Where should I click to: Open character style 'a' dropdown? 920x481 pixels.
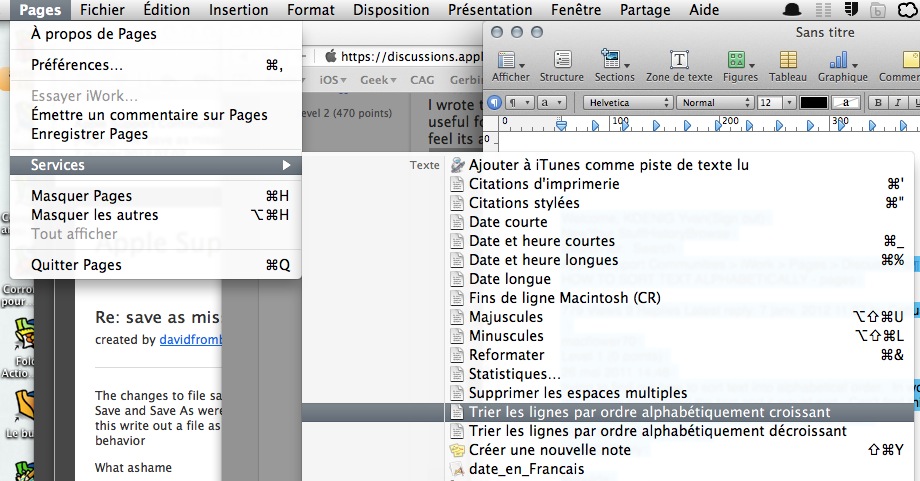point(551,103)
